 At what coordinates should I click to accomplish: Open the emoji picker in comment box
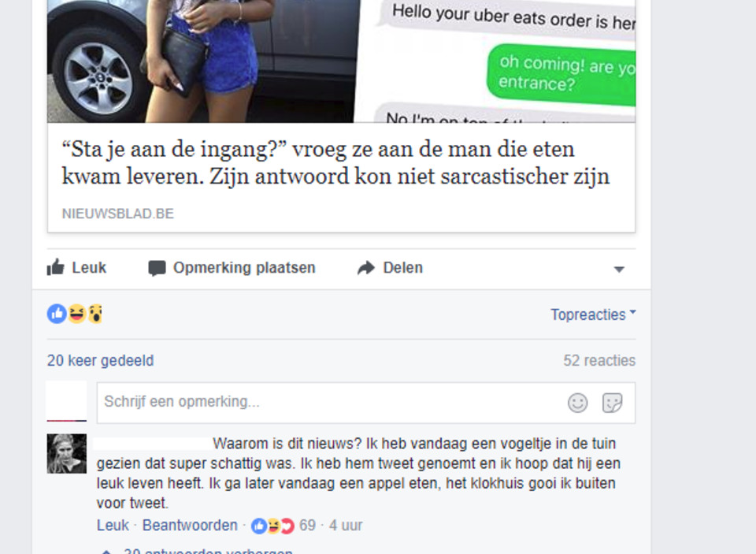[577, 403]
